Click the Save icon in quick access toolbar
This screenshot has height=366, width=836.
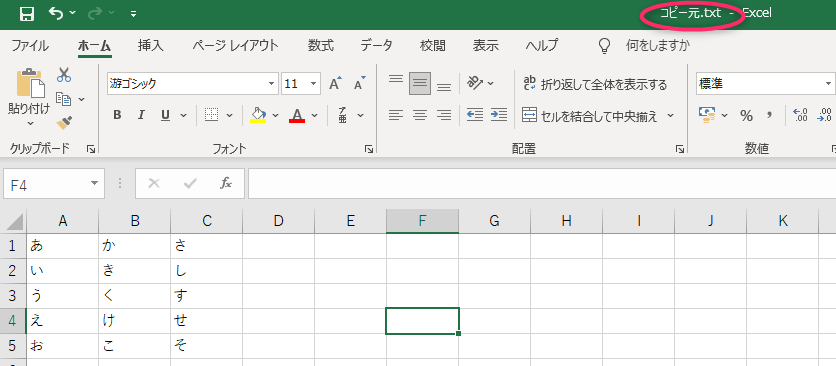coord(27,14)
